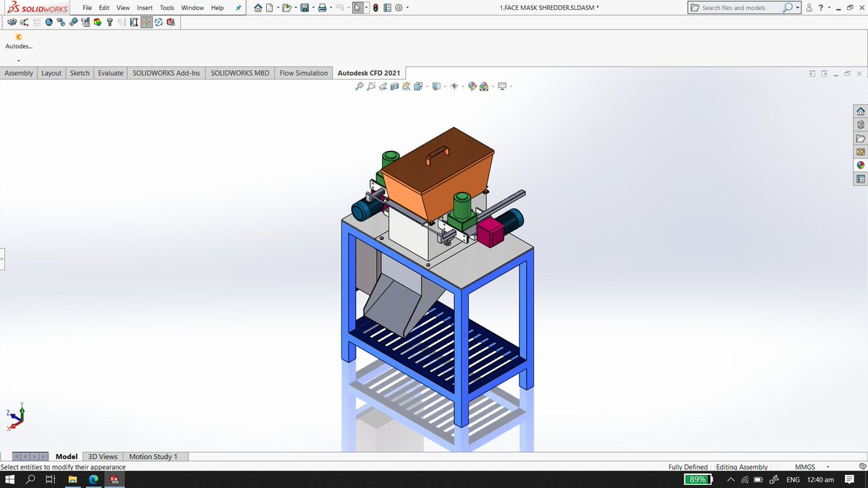Click the Home icon in the top toolbar

(258, 8)
